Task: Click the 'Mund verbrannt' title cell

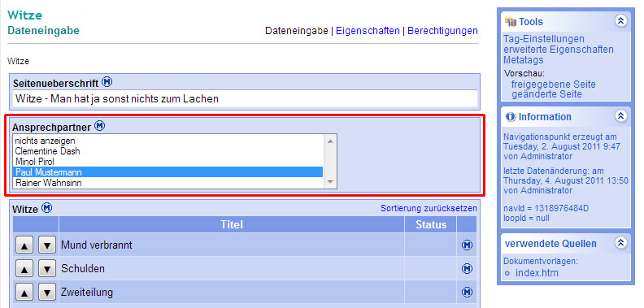Action: point(232,245)
